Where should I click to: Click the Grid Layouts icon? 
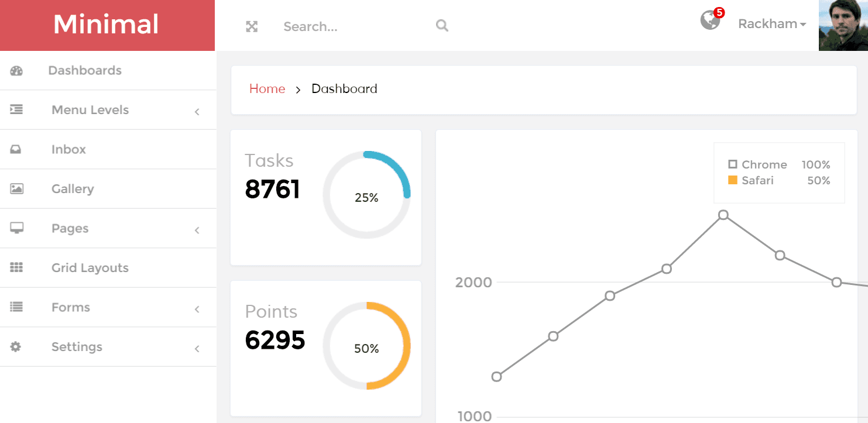point(15,267)
